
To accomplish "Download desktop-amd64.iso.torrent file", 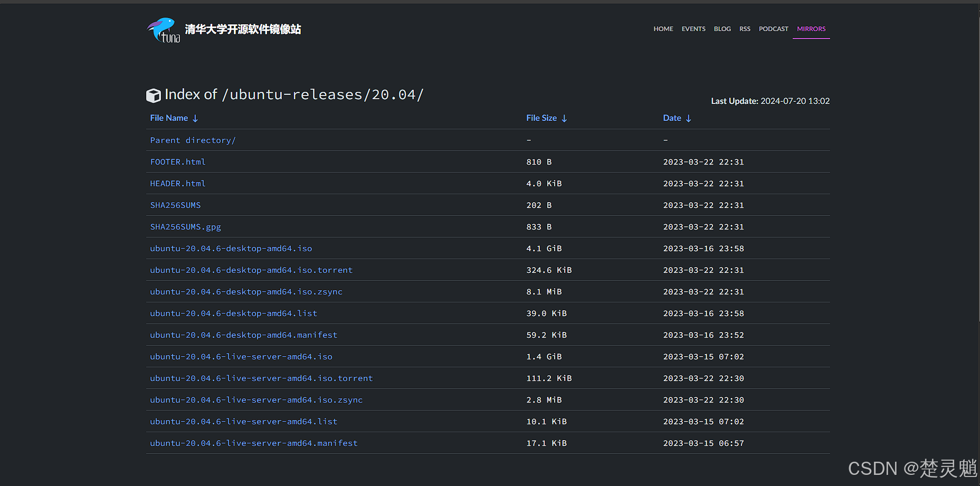I will tap(251, 270).
